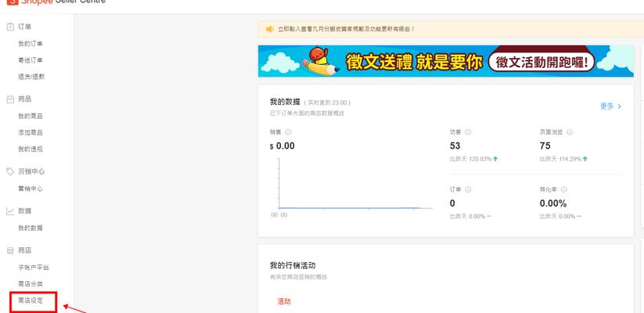
Task: Open 我的数据 in the sidebar
Action: click(31, 228)
